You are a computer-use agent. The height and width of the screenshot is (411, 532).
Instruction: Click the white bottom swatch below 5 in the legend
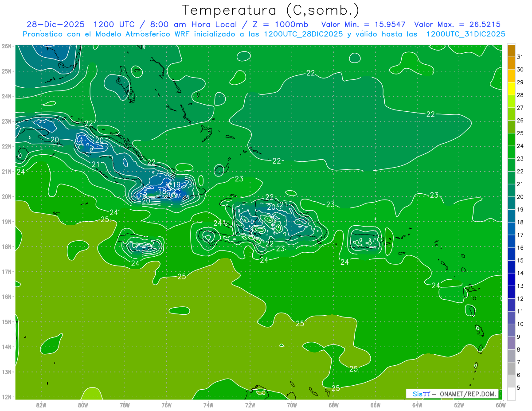click(x=511, y=394)
